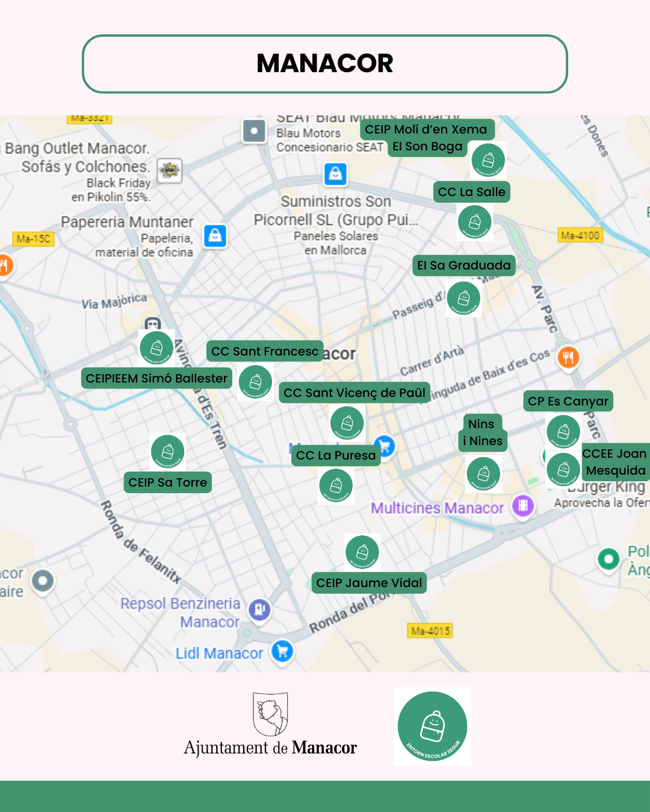This screenshot has height=812, width=650.
Task: Click the backpack marker above CEIP Jaume Vidal
Action: coord(362,552)
